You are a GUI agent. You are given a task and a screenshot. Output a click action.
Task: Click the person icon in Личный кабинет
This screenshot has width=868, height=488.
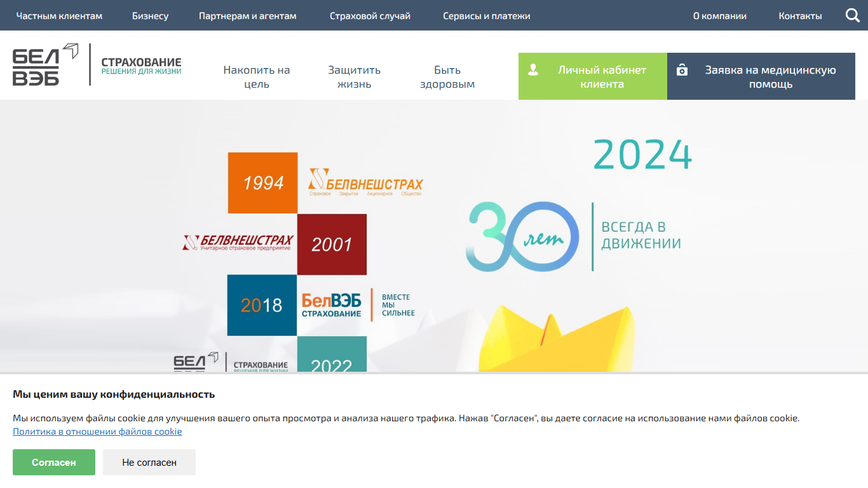[x=533, y=69]
